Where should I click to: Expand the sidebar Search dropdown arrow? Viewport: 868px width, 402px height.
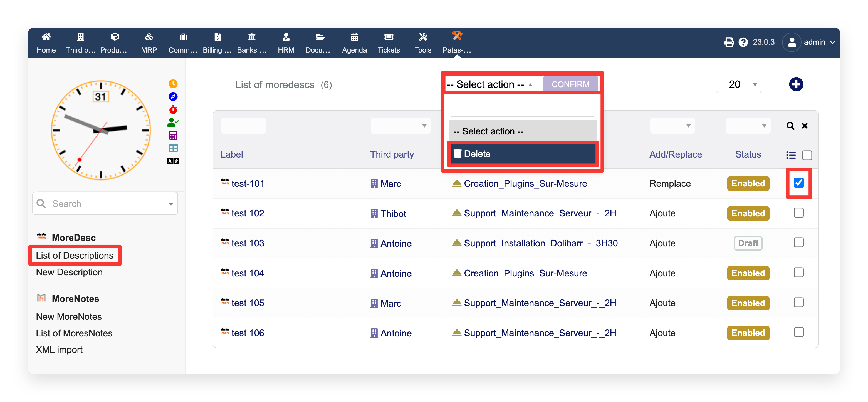pos(171,204)
